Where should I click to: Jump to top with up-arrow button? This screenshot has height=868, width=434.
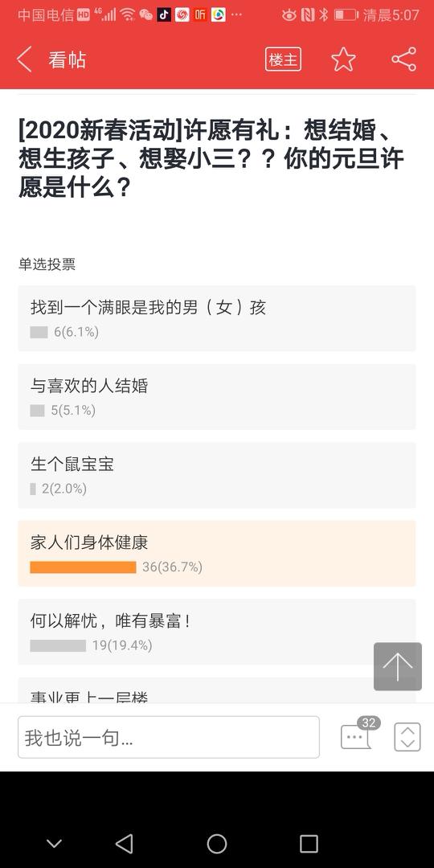point(398,666)
